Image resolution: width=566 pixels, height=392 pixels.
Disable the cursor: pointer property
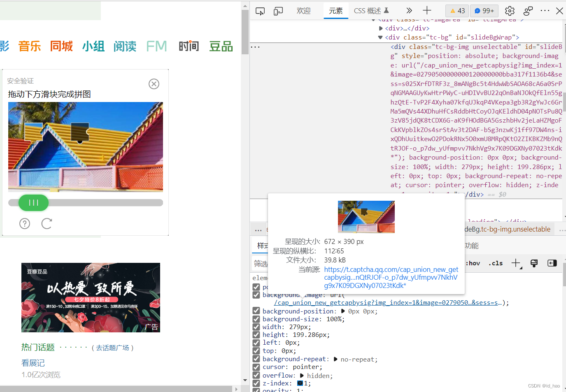click(x=256, y=367)
